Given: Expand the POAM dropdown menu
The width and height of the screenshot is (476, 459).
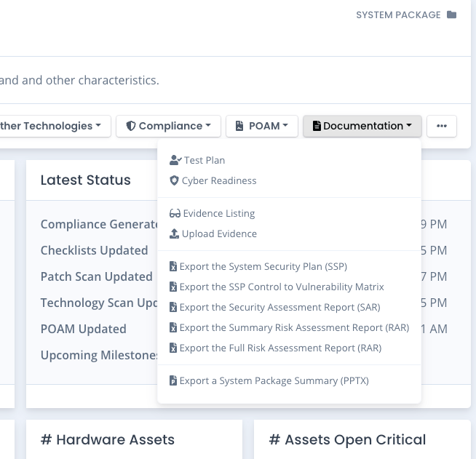Looking at the screenshot, I should [262, 126].
